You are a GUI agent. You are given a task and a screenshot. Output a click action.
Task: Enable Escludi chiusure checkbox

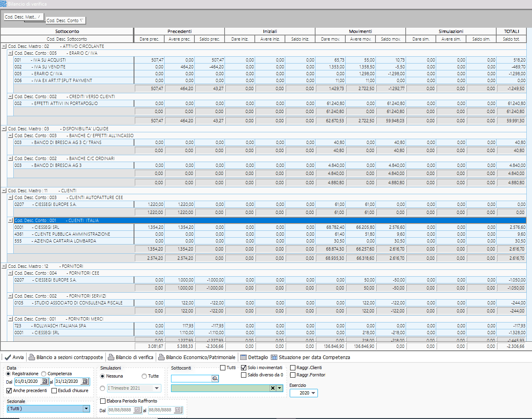point(54,390)
